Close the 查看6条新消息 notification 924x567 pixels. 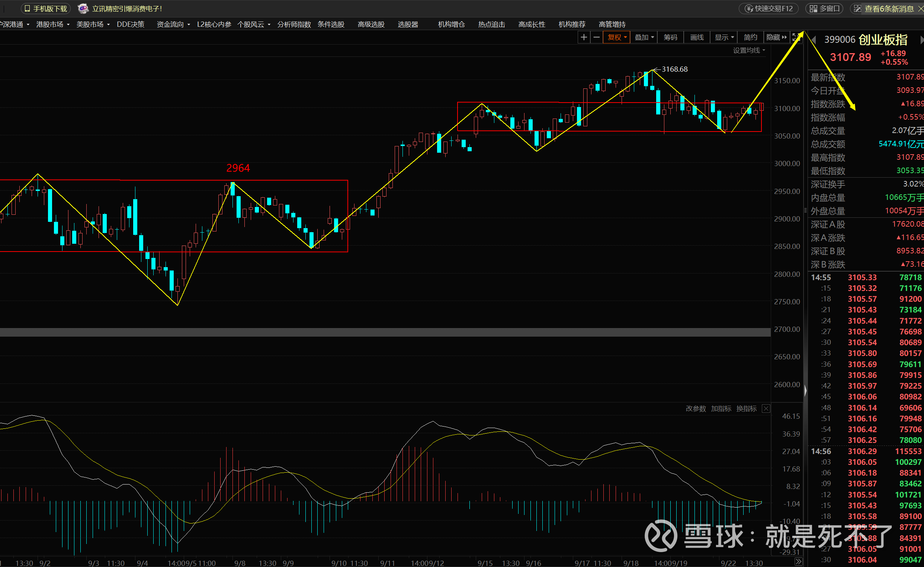[920, 9]
